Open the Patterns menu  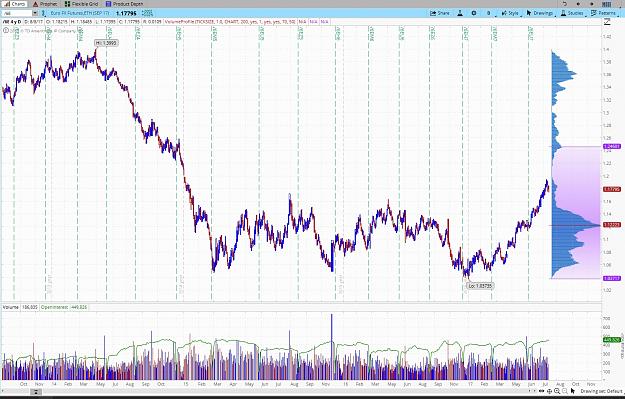(x=603, y=13)
